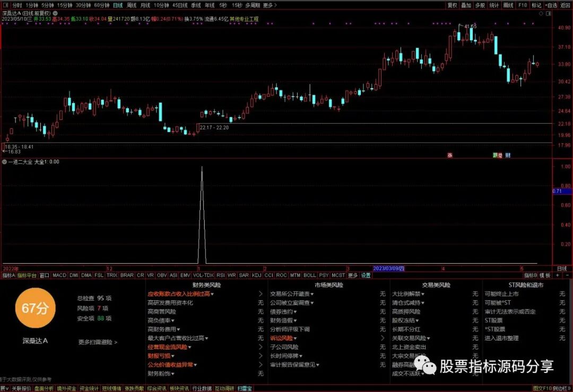Open the 资金统计 bottom tab
This screenshot has height=392, width=573.
(89, 389)
